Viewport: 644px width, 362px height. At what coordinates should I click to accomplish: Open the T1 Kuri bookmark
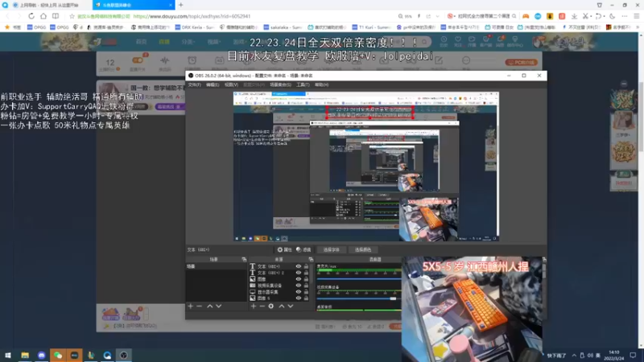(371, 27)
